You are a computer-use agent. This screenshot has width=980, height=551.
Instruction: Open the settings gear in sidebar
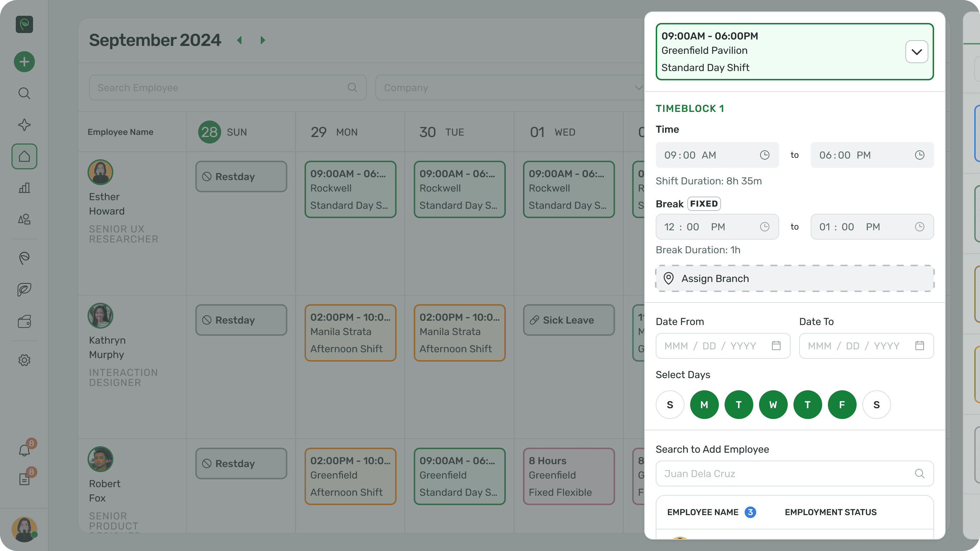click(24, 360)
